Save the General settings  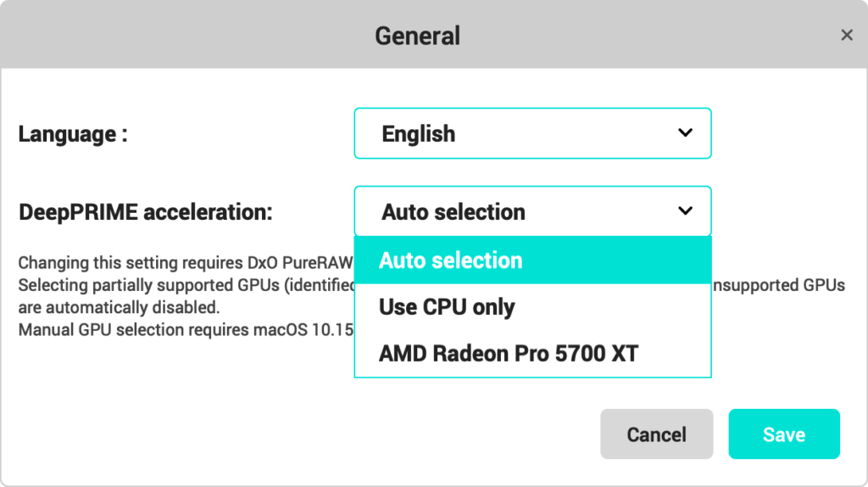coord(784,434)
